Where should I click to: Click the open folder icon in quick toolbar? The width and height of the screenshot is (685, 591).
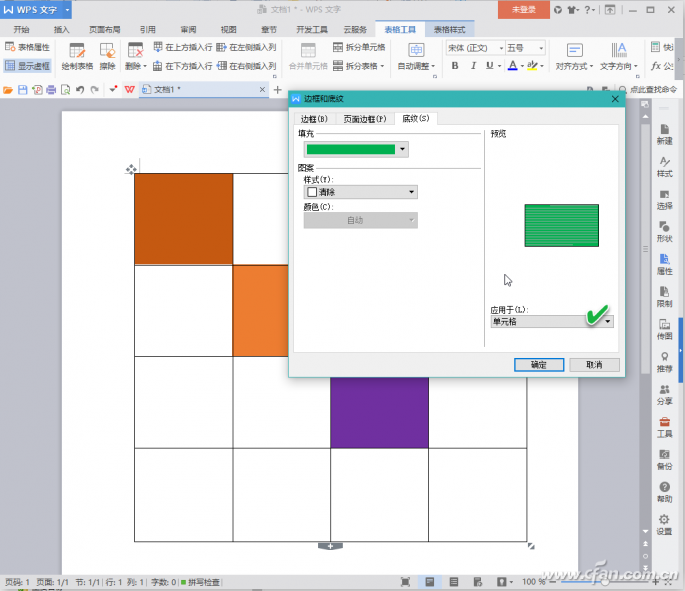coord(8,90)
